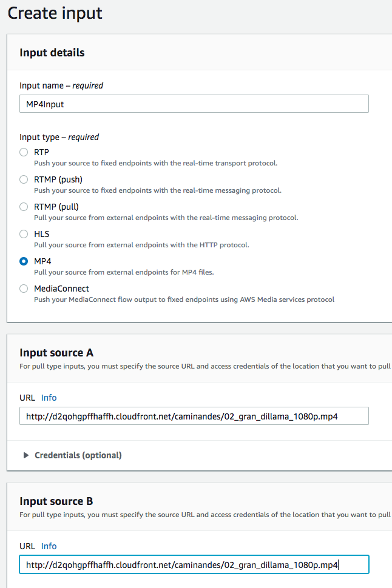Click the Credentials (optional) label text
392x588 pixels.
pyautogui.click(x=78, y=455)
